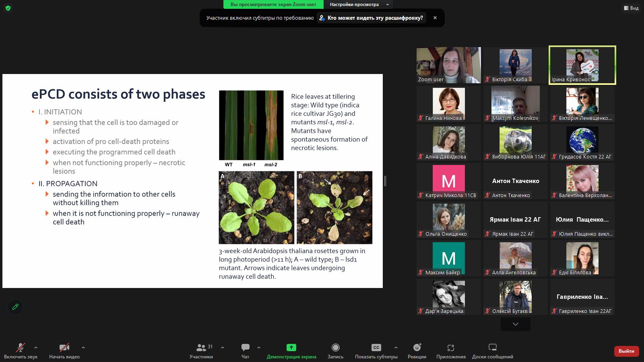Select Едіє Білялова video tile

click(582, 258)
